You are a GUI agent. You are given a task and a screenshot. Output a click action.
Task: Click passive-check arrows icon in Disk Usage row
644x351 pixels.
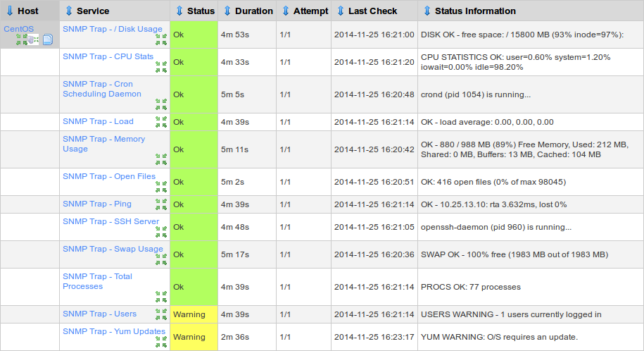pyautogui.click(x=161, y=39)
